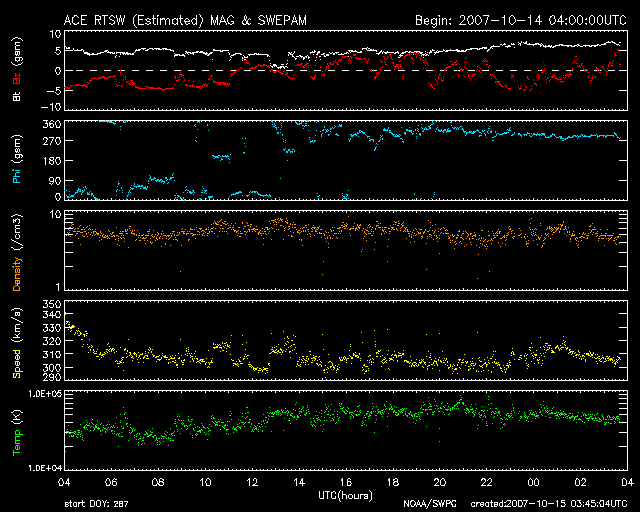The width and height of the screenshot is (640, 512).
Task: Click the '290' tick label on Speed axis
Action: tap(52, 377)
